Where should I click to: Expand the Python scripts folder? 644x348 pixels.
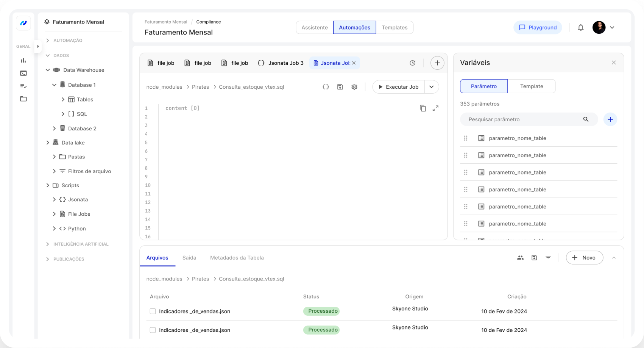[x=54, y=229]
